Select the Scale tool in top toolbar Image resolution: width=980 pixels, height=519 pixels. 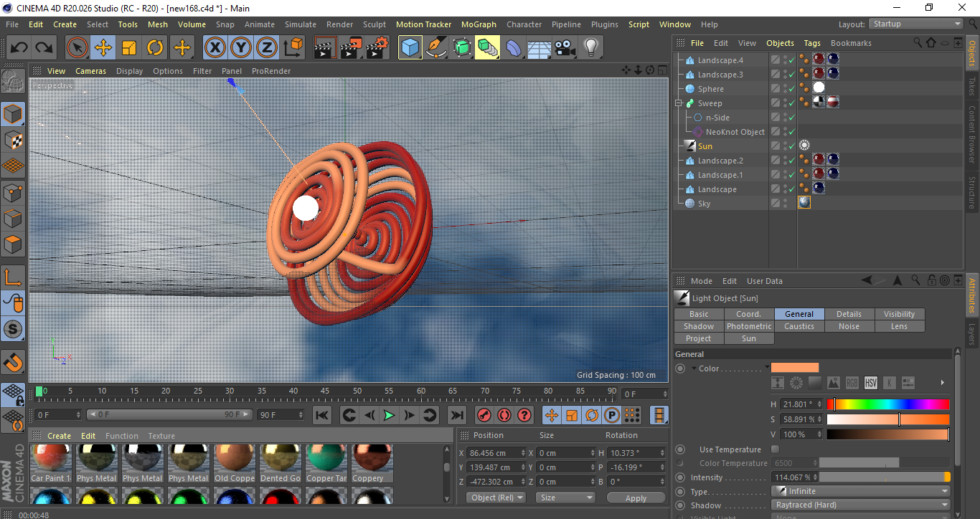point(129,48)
